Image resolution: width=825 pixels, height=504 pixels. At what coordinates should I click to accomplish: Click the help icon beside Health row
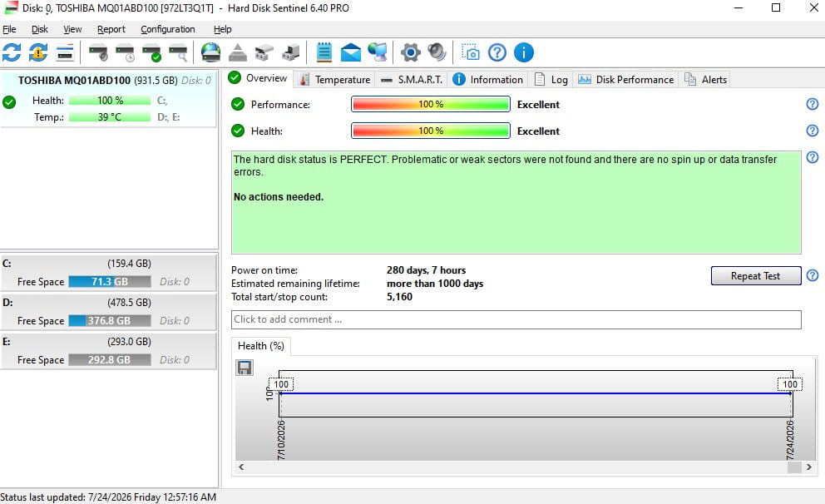click(813, 131)
